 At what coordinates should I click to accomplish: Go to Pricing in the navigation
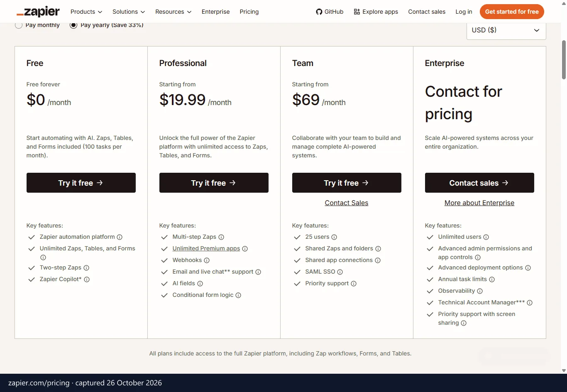click(x=249, y=12)
